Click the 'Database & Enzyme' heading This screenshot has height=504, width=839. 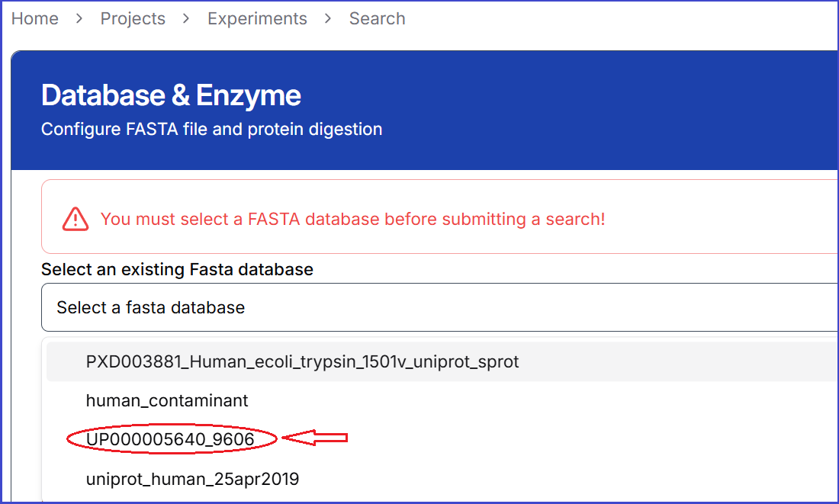click(171, 95)
